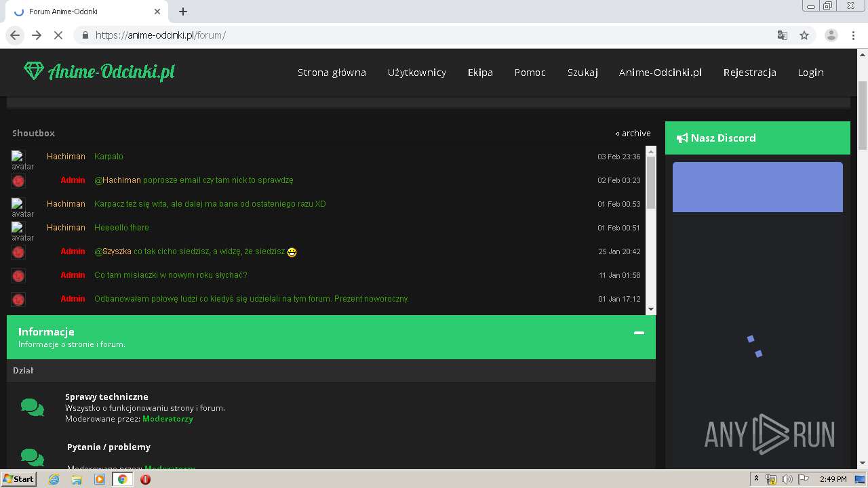Go back with the browser back arrow

point(16,35)
